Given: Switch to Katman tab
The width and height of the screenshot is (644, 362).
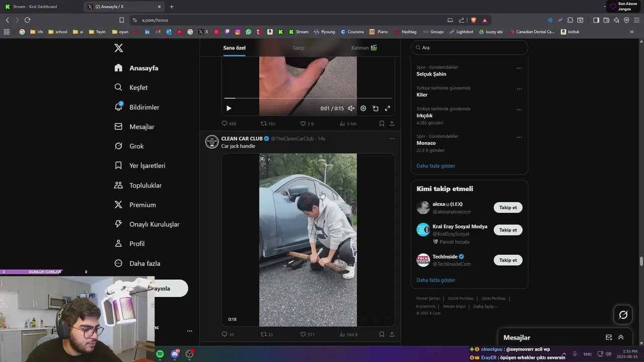Looking at the screenshot, I should pyautogui.click(x=364, y=48).
